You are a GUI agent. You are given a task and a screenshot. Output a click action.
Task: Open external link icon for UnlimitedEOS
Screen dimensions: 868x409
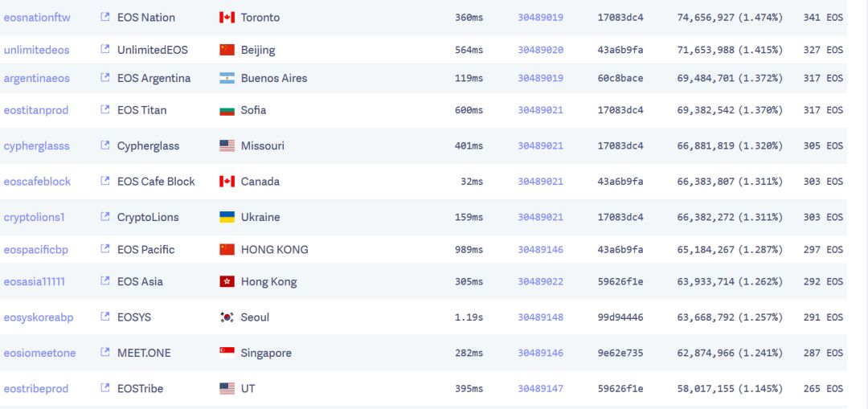tap(104, 49)
